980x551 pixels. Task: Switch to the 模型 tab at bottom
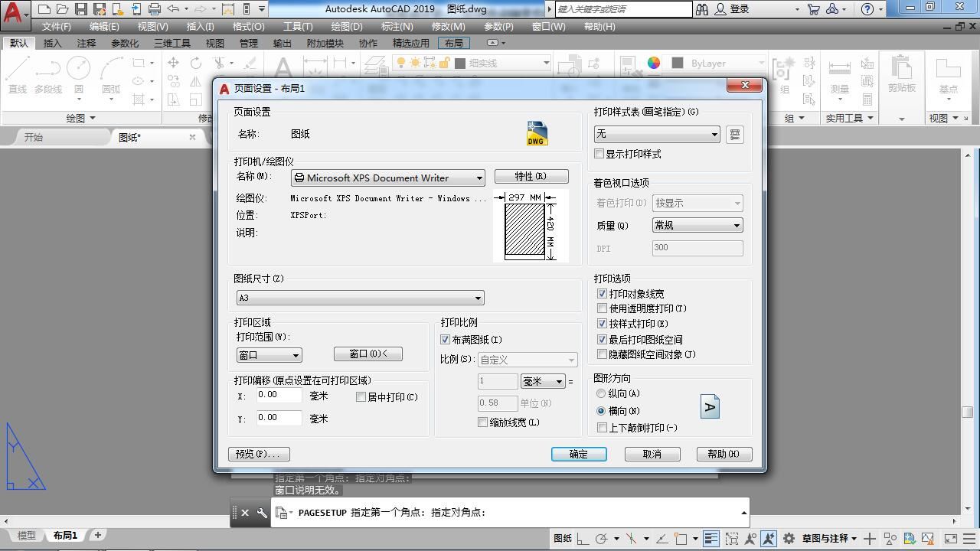click(26, 536)
